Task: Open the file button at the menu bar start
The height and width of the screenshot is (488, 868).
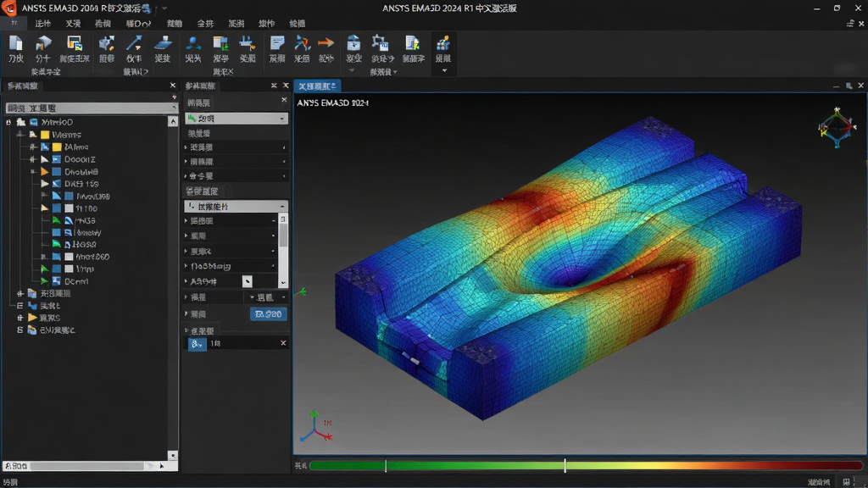Action: tap(14, 23)
